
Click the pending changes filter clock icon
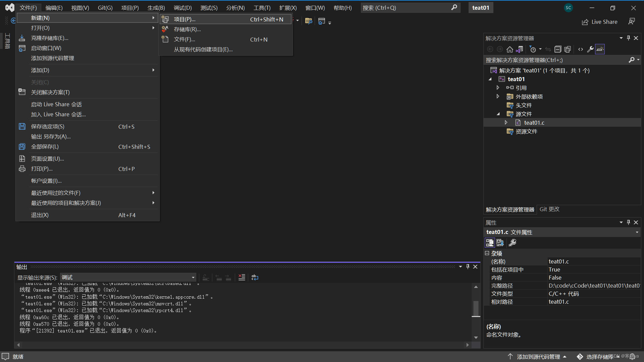(x=533, y=49)
